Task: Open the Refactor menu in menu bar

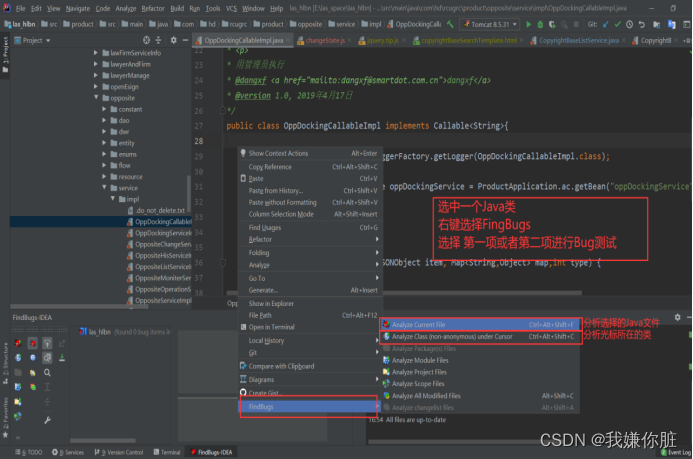Action: pos(153,8)
